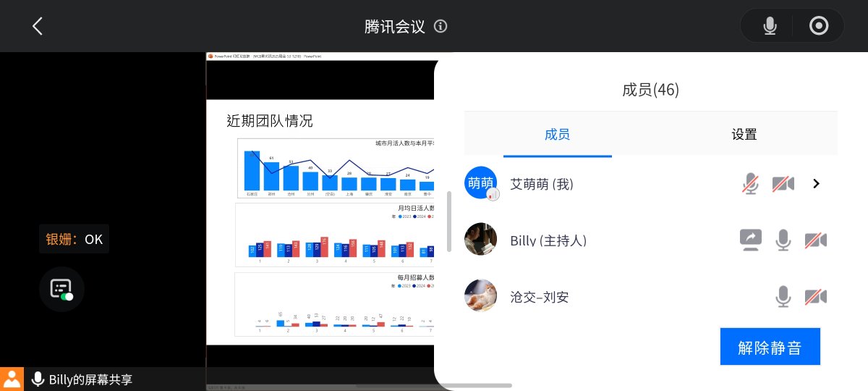868x391 pixels.
Task: Open 银珊's OK chat message
Action: point(75,239)
